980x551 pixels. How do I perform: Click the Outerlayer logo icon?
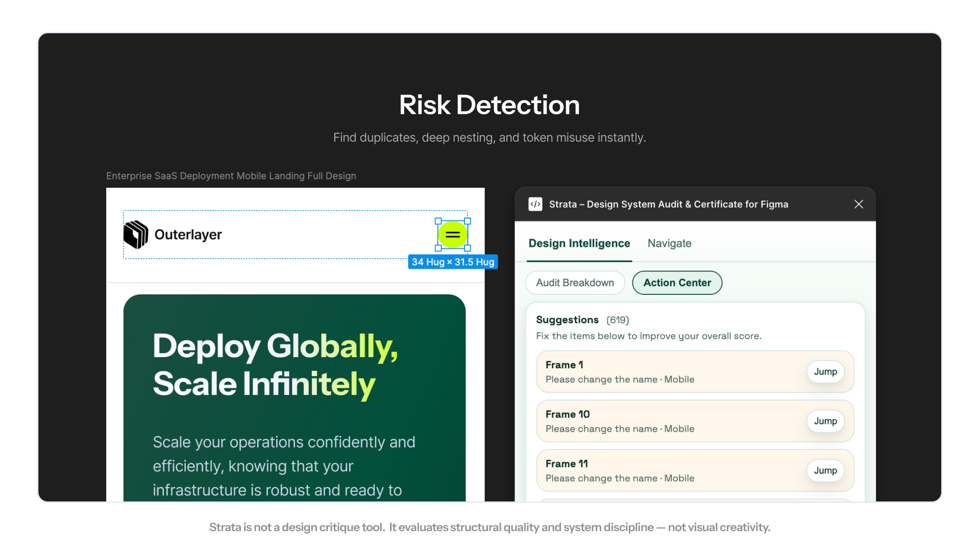pos(136,235)
